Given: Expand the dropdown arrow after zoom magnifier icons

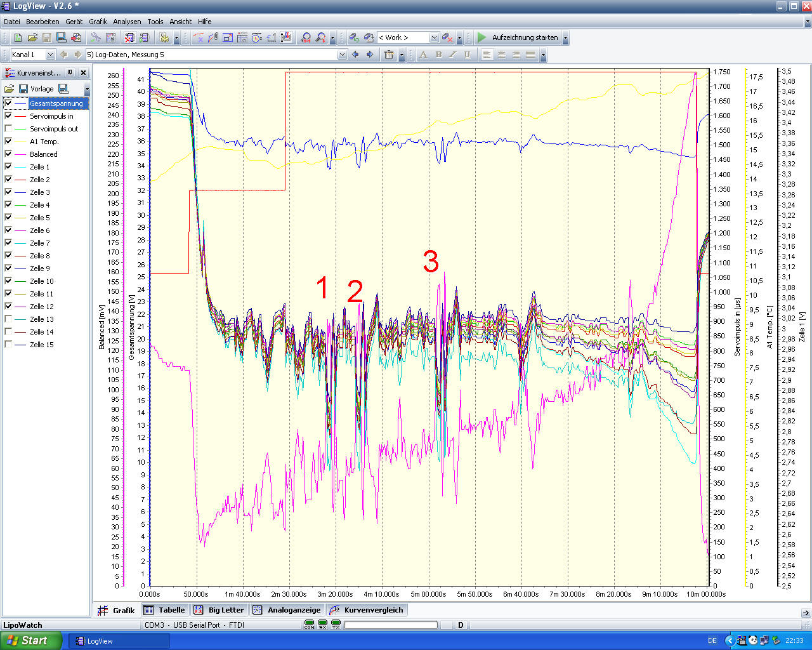Looking at the screenshot, I should [x=332, y=37].
